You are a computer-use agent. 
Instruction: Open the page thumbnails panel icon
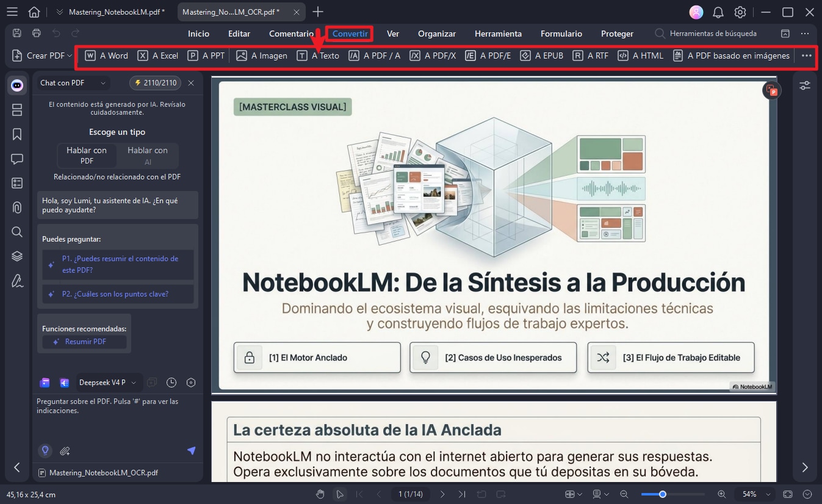pyautogui.click(x=17, y=110)
